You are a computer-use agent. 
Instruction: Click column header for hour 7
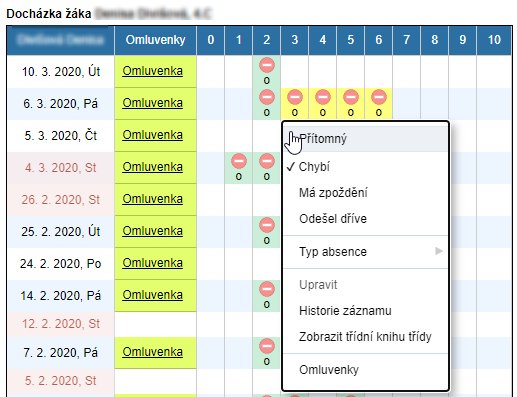407,40
